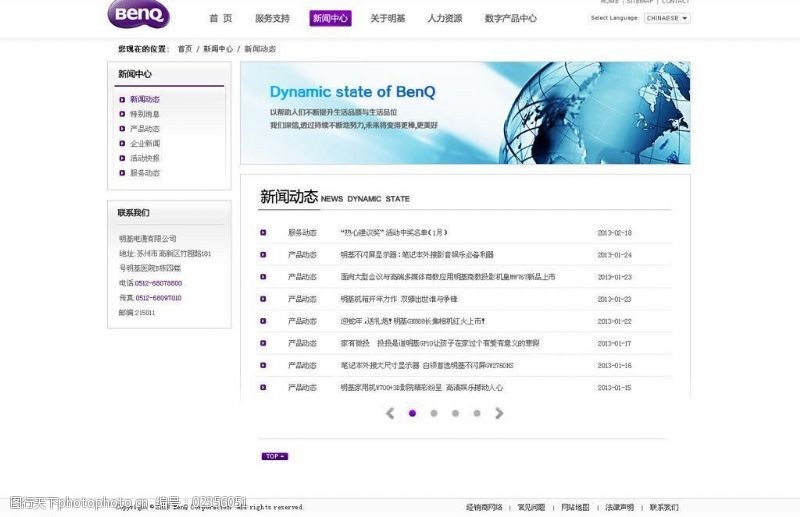Go to previous page with left arrow
The image size is (800, 517).
click(x=390, y=413)
